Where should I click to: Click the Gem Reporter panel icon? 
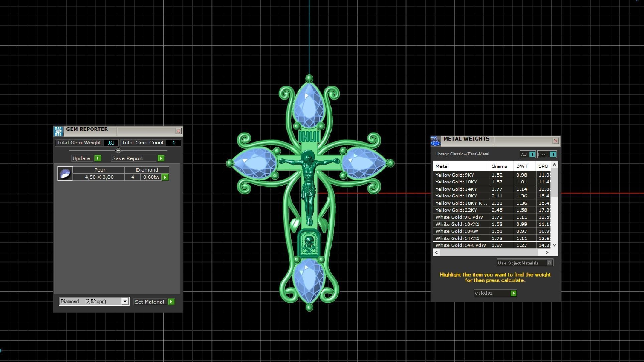[58, 131]
